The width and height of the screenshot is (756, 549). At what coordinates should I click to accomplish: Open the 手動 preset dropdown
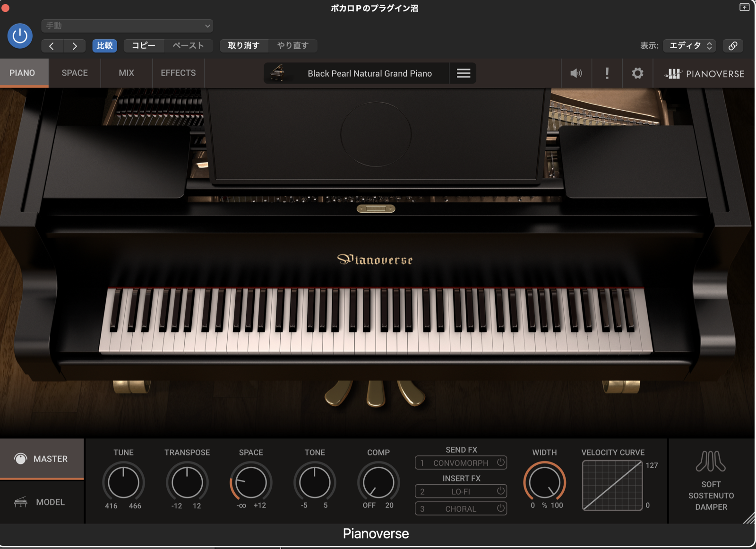[127, 26]
